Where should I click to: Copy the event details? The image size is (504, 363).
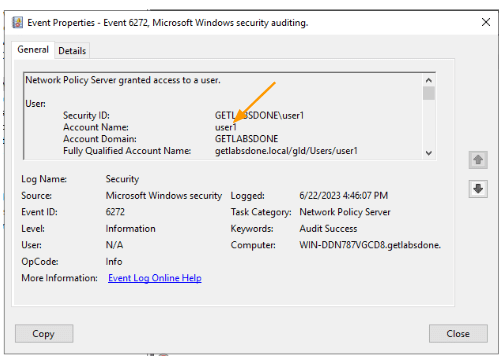point(44,334)
